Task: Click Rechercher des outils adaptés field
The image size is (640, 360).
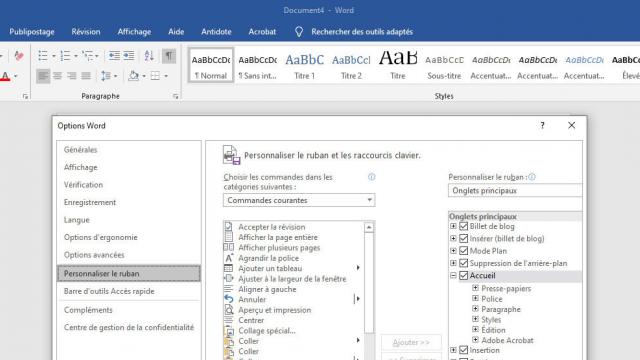Action: 362,32
